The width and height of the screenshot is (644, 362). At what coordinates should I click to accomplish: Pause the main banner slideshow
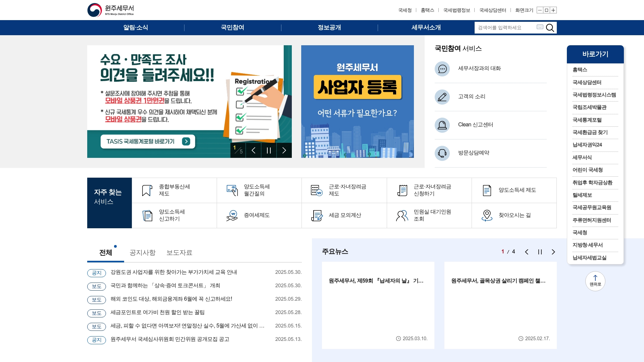point(269,150)
